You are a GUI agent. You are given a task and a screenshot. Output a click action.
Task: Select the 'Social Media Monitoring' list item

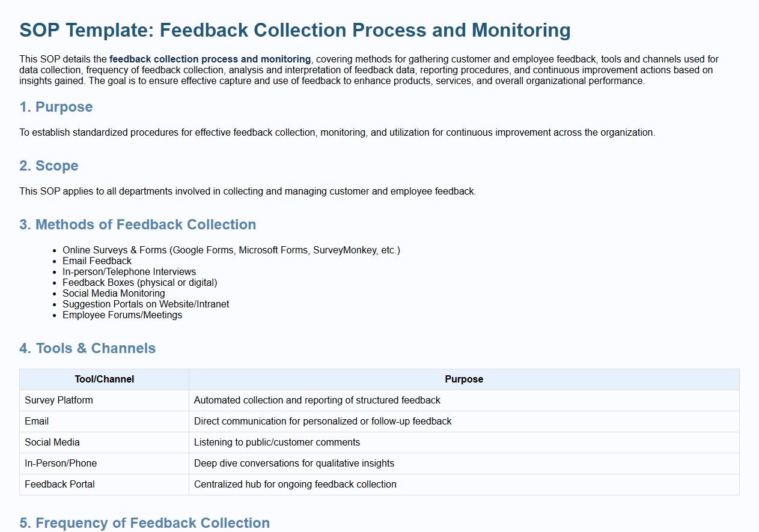coord(114,294)
